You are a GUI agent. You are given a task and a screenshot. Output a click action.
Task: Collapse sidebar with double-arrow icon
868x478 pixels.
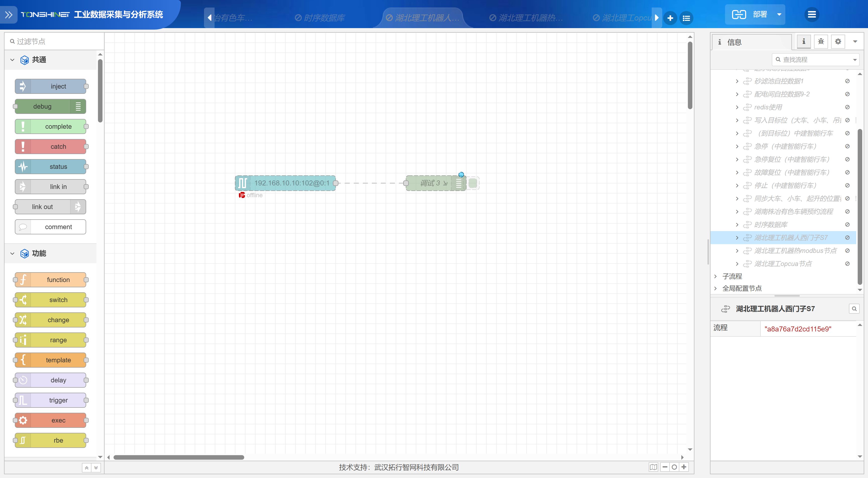[x=9, y=15]
